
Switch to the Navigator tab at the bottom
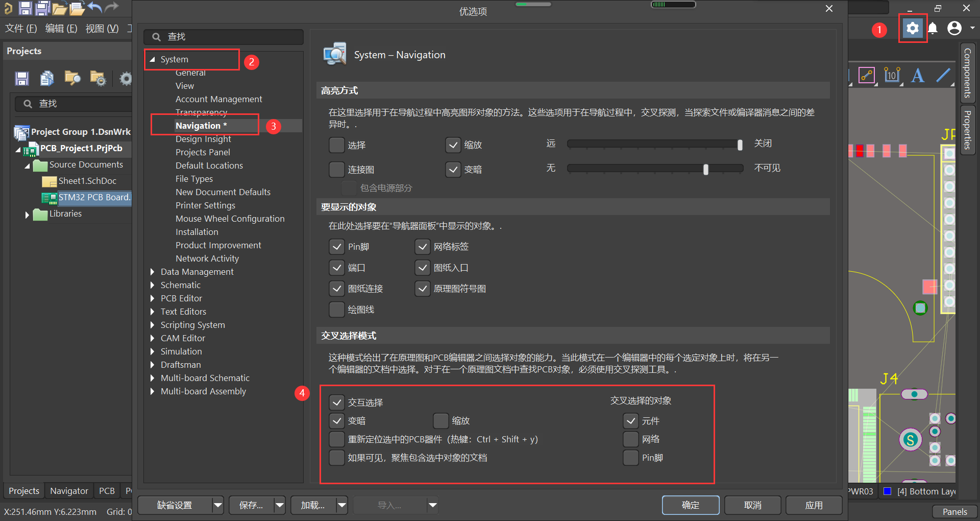click(x=68, y=490)
